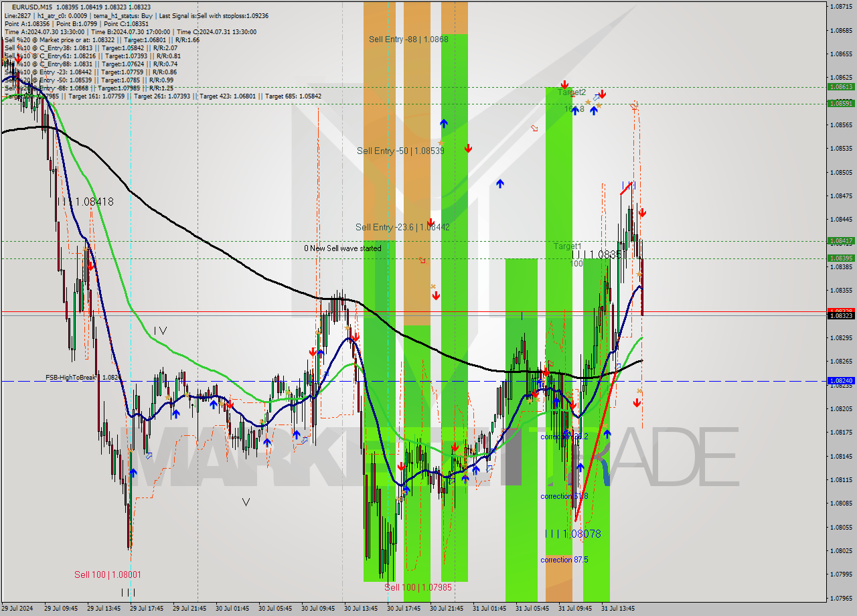Click the '30 Jul 09:45' time axis label
Image resolution: width=857 pixels, height=616 pixels.
click(318, 609)
